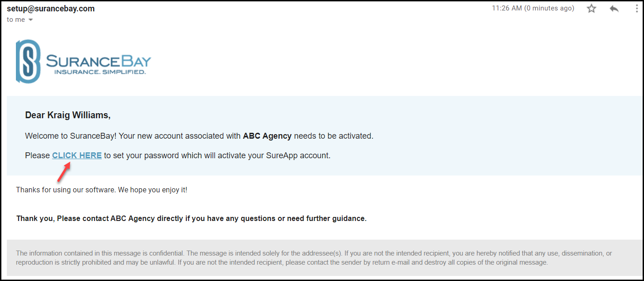Expand recipient details arrow beside 'to me'

31,20
